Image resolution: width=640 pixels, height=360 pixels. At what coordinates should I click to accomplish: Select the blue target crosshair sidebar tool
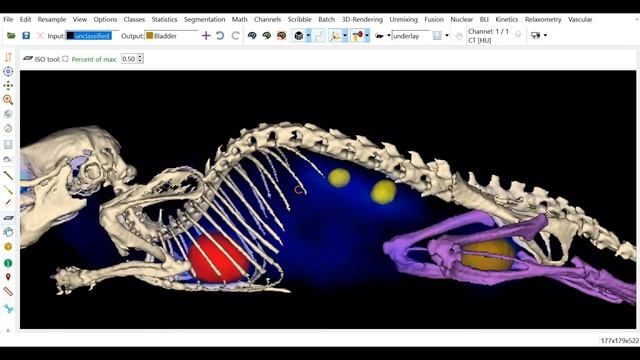click(x=8, y=71)
